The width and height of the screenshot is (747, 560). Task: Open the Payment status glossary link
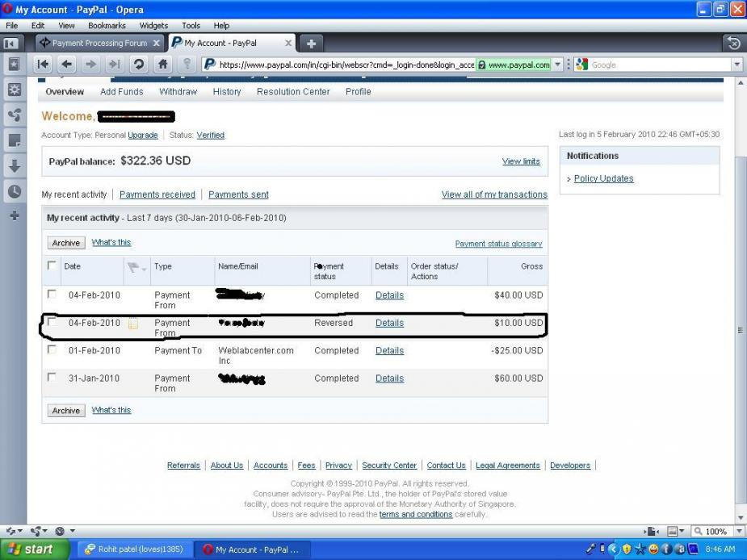click(498, 244)
